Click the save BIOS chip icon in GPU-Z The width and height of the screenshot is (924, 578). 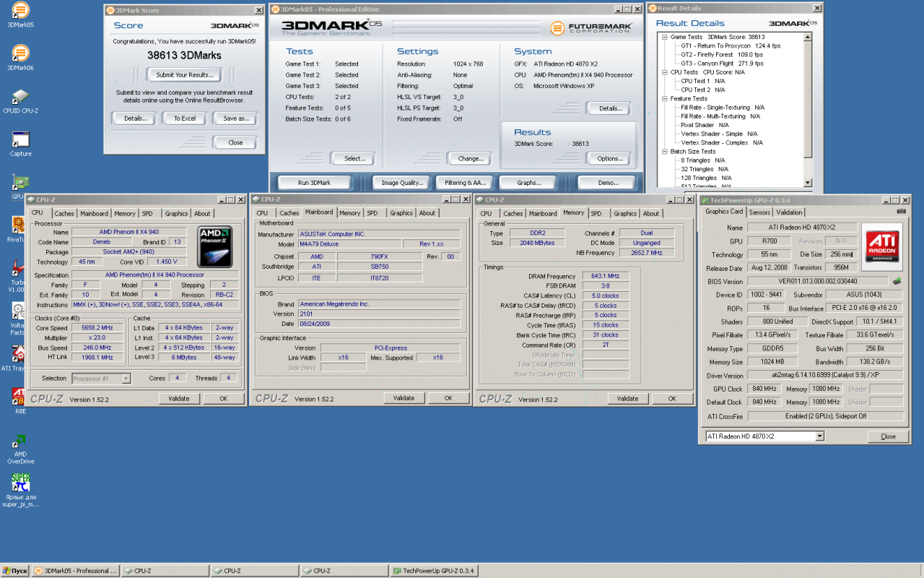click(897, 281)
